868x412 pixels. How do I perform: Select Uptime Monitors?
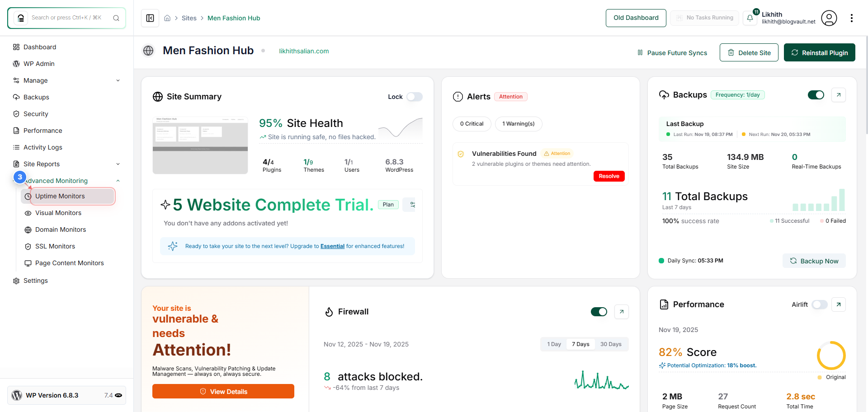point(68,196)
